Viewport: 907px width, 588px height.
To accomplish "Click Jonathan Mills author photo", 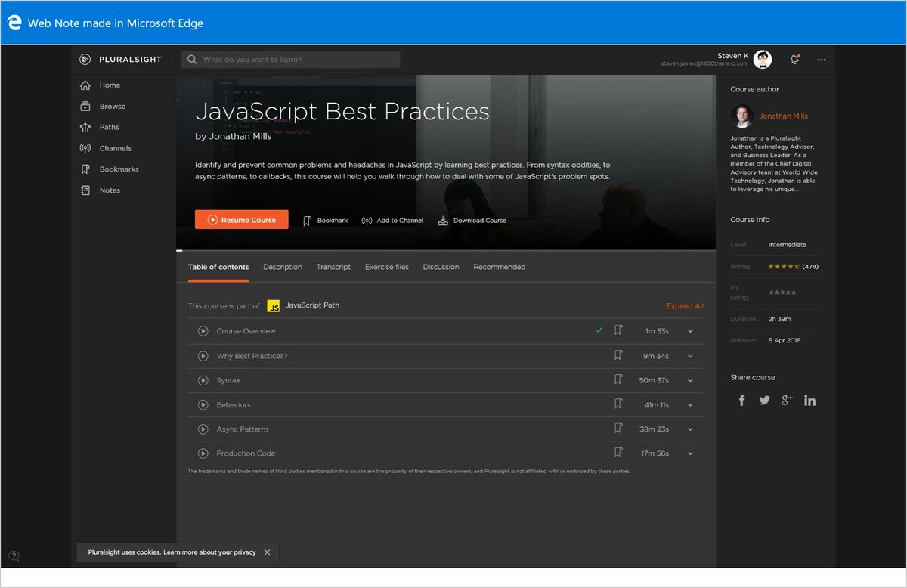I will click(x=742, y=116).
